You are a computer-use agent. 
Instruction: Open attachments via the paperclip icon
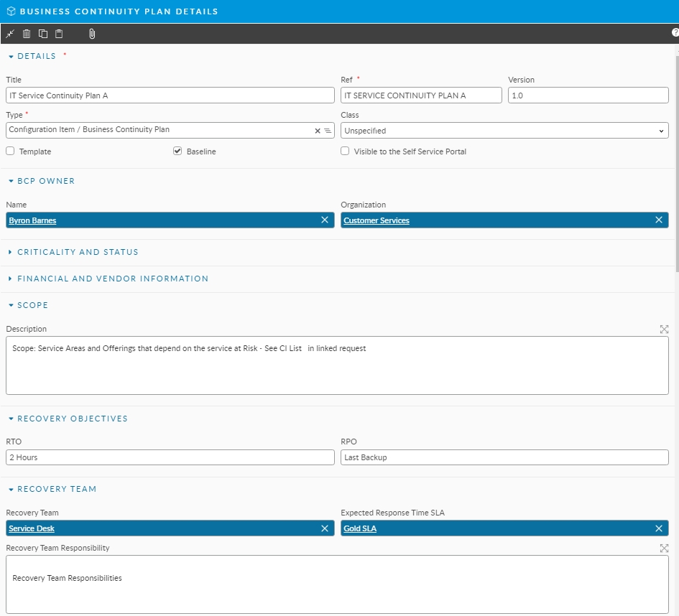point(92,34)
